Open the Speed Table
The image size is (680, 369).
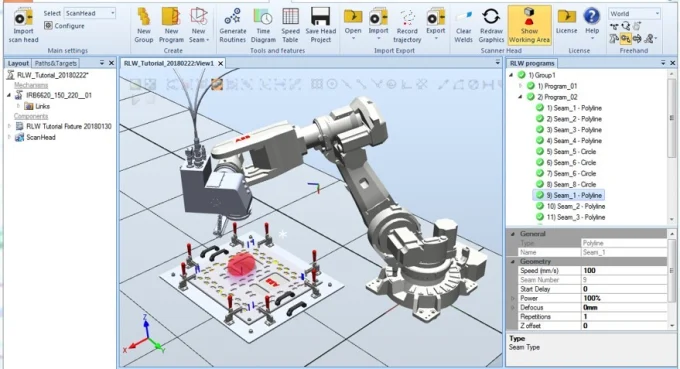[290, 17]
